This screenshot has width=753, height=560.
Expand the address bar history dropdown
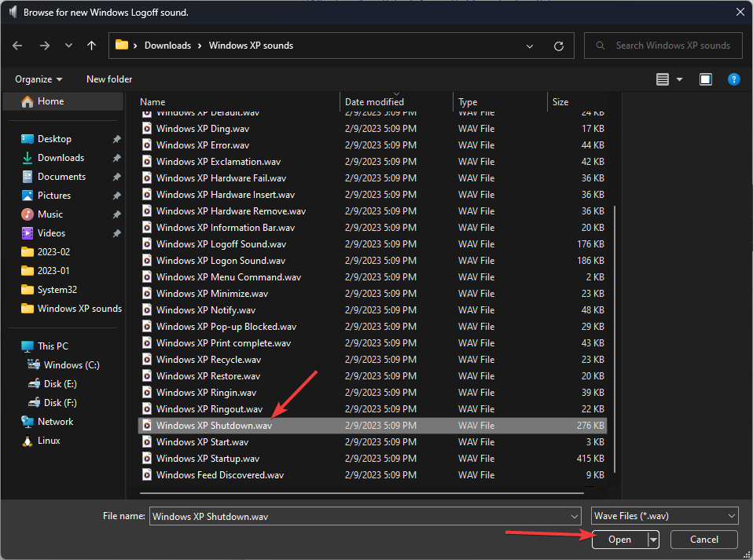(x=530, y=46)
